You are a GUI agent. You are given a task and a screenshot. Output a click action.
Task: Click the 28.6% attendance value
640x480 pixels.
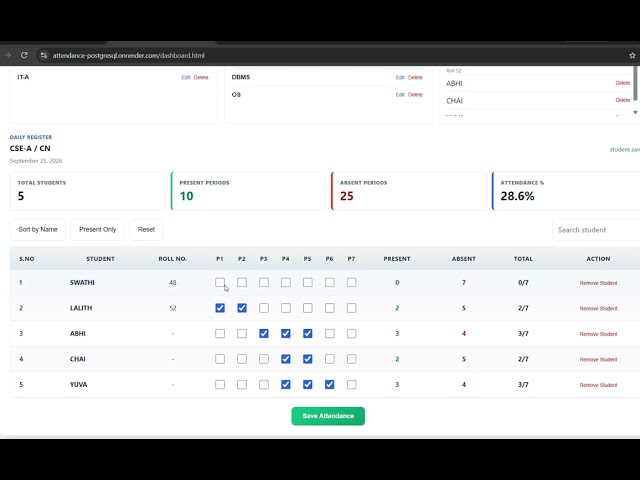[517, 196]
